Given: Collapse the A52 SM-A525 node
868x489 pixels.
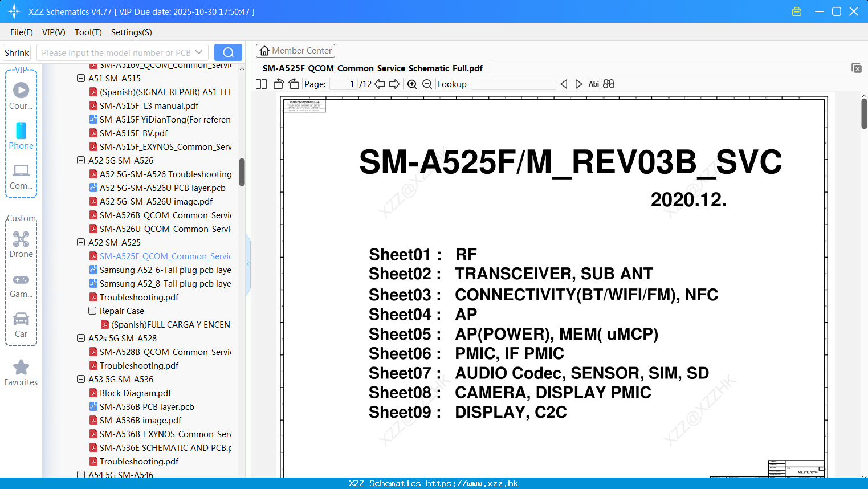Looking at the screenshot, I should point(81,242).
